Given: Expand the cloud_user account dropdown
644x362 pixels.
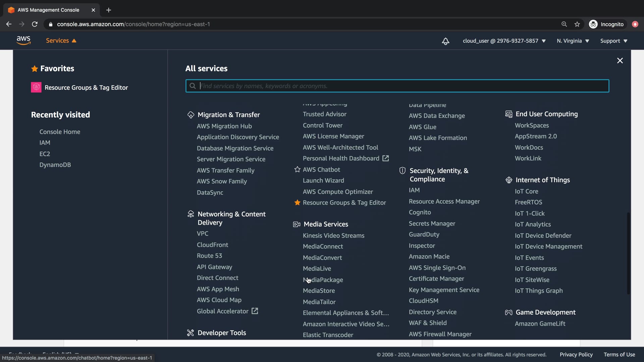Looking at the screenshot, I should point(504,41).
